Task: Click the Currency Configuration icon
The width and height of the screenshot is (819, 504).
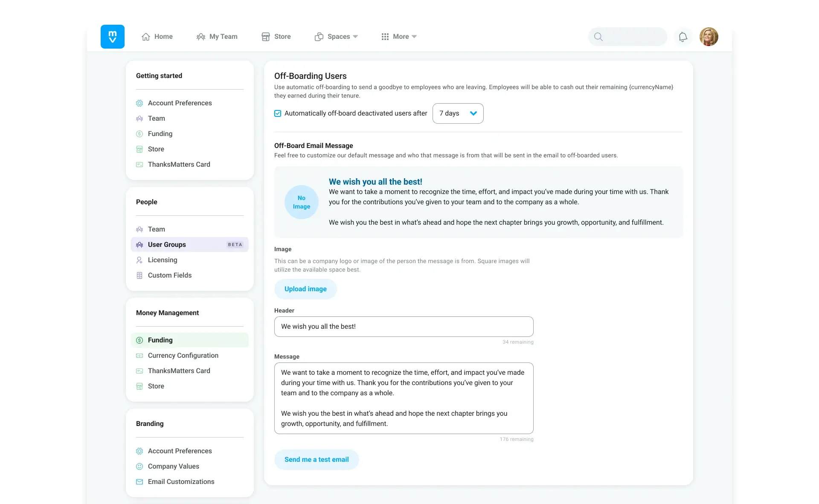Action: (x=139, y=356)
